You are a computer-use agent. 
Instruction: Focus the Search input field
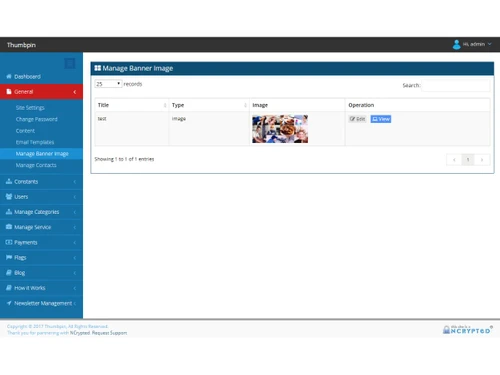tap(455, 85)
